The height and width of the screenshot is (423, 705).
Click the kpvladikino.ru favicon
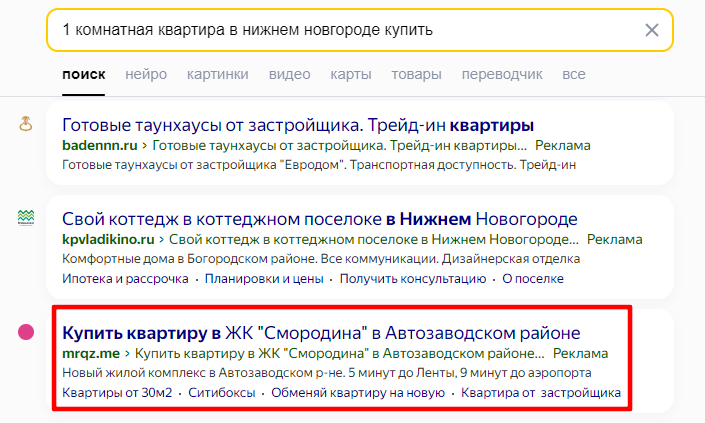[x=26, y=218]
